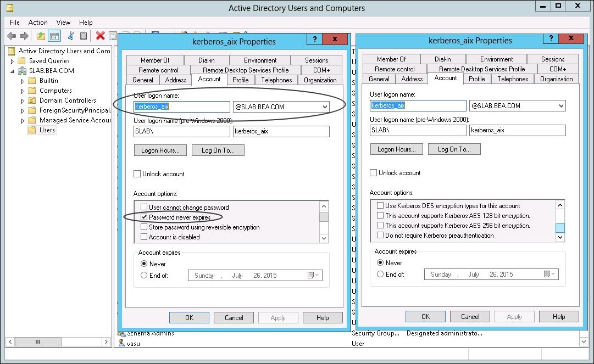Check Use Kerberos DES encryption types
The height and width of the screenshot is (364, 594).
pos(380,205)
